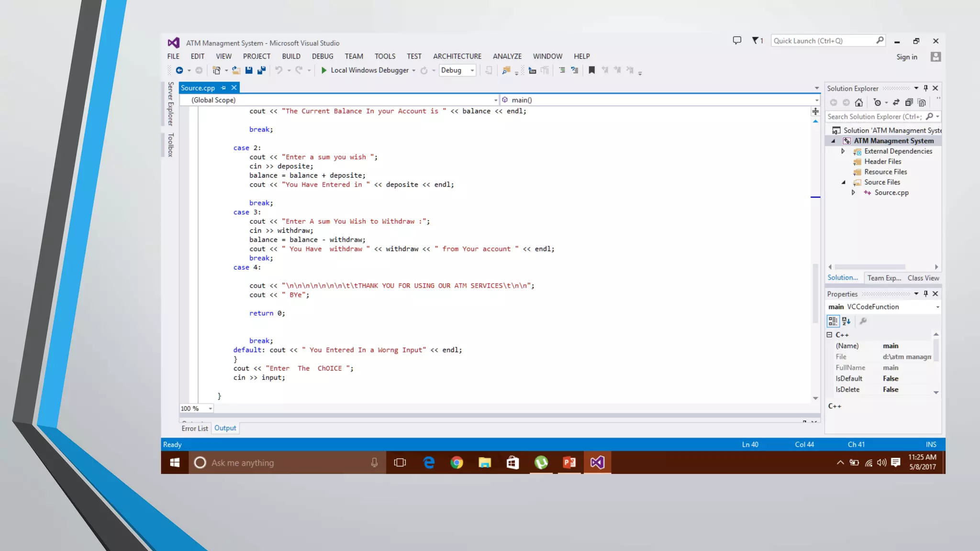Click the Comment selected lines icon
This screenshot has width=980, height=551.
[562, 70]
